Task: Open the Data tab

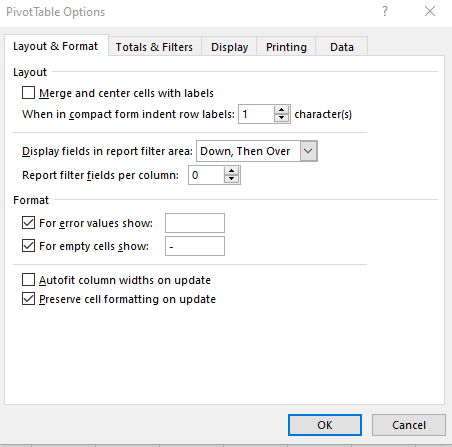Action: (x=342, y=47)
